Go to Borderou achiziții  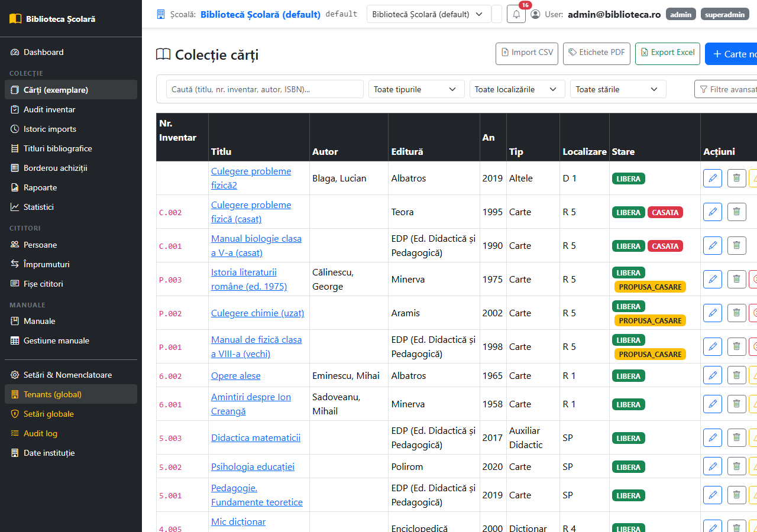[x=71, y=168]
